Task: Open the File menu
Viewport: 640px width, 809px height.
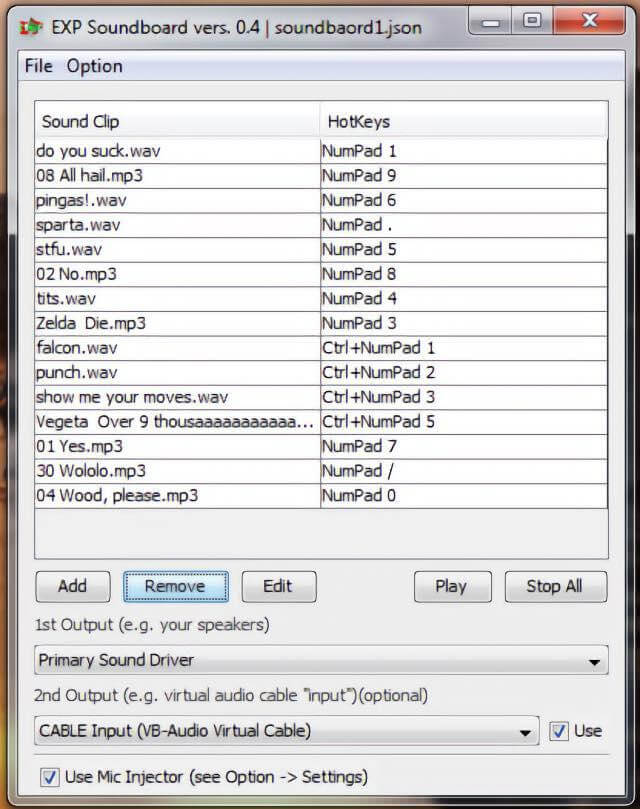Action: coord(38,65)
